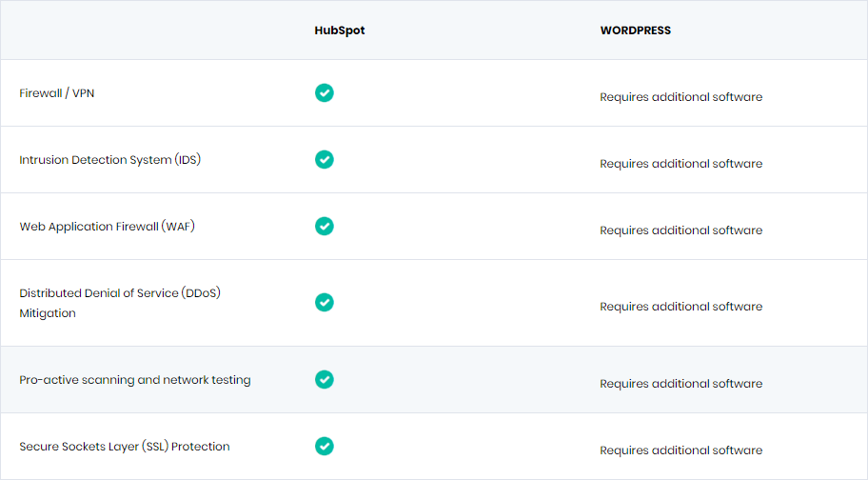
Task: Click the Pro-active scanning checkmark icon
Action: (325, 379)
